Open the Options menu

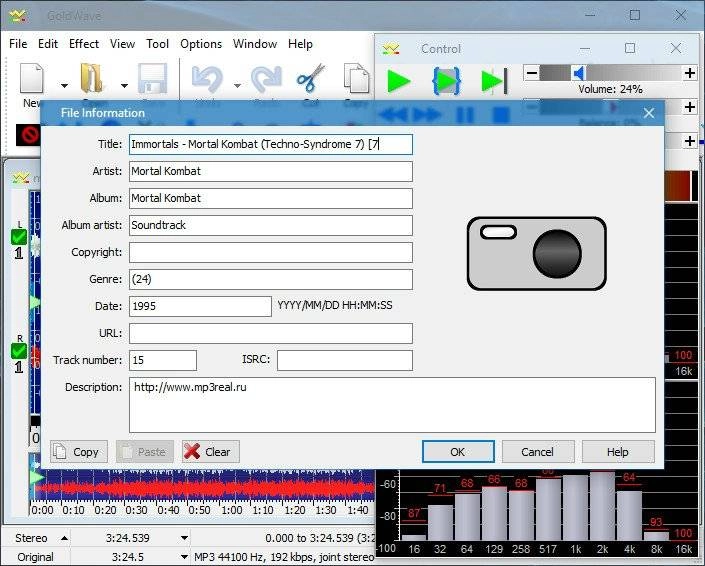coord(201,44)
